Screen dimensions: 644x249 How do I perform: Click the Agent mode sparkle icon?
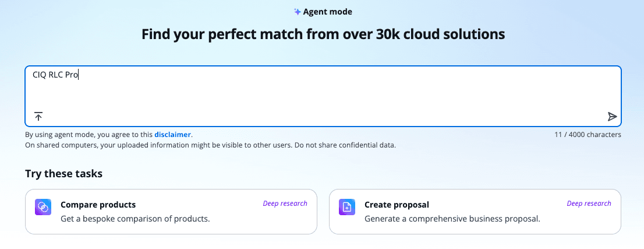(x=298, y=12)
